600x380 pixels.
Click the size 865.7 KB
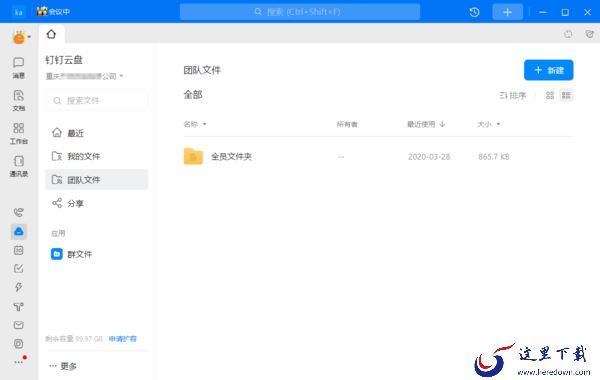pos(494,157)
